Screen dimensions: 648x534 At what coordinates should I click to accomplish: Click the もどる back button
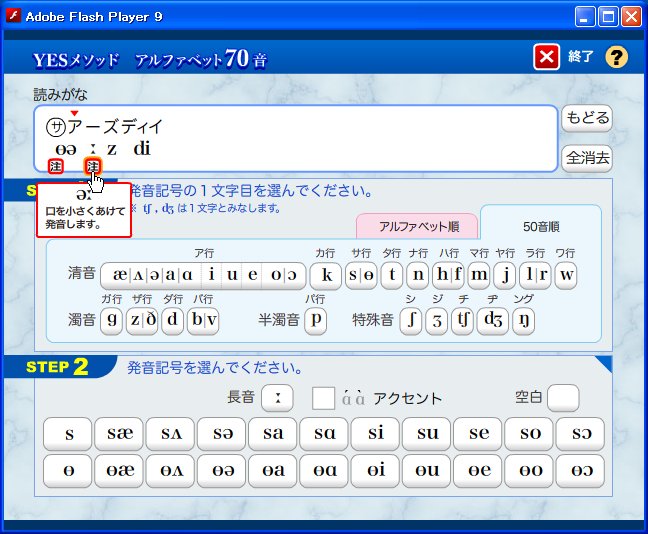587,118
